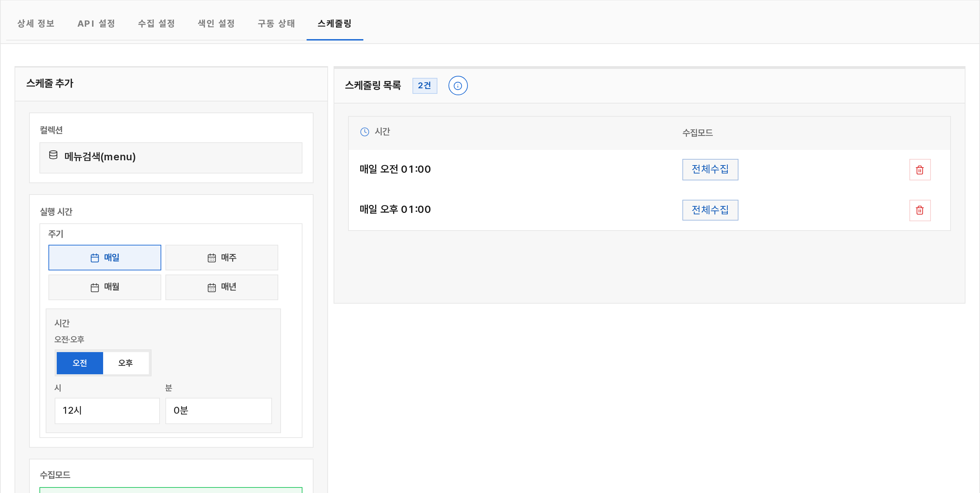
Task: Click the database icon beside 메뉴검색(menu)
Action: tap(53, 155)
